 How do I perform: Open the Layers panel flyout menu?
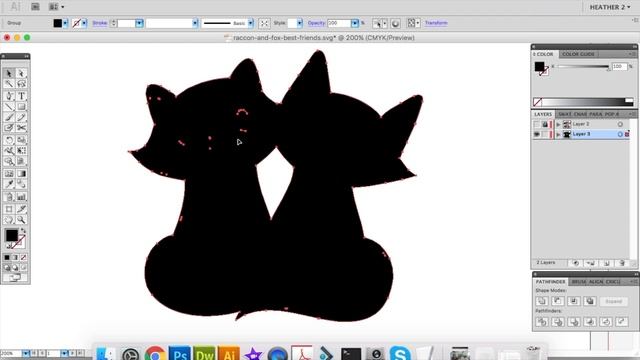[x=632, y=114]
